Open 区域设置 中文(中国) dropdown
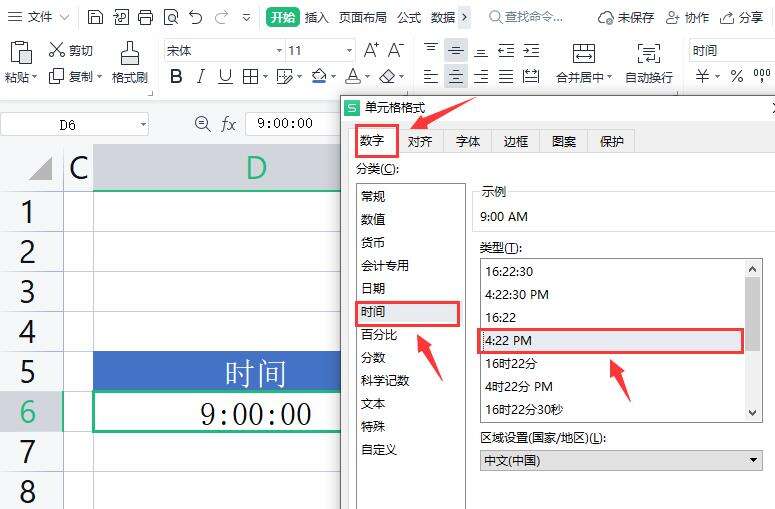Image resolution: width=775 pixels, height=509 pixels. coord(621,461)
